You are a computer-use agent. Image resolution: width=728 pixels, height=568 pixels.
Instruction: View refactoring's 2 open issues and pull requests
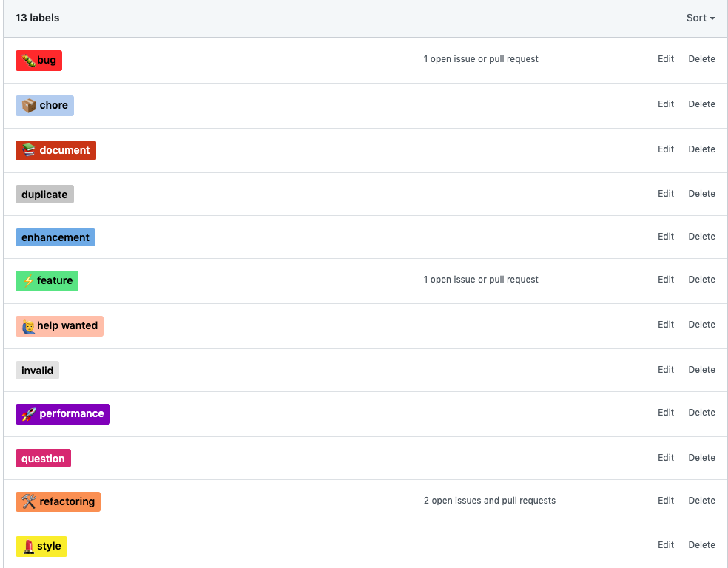(x=489, y=500)
